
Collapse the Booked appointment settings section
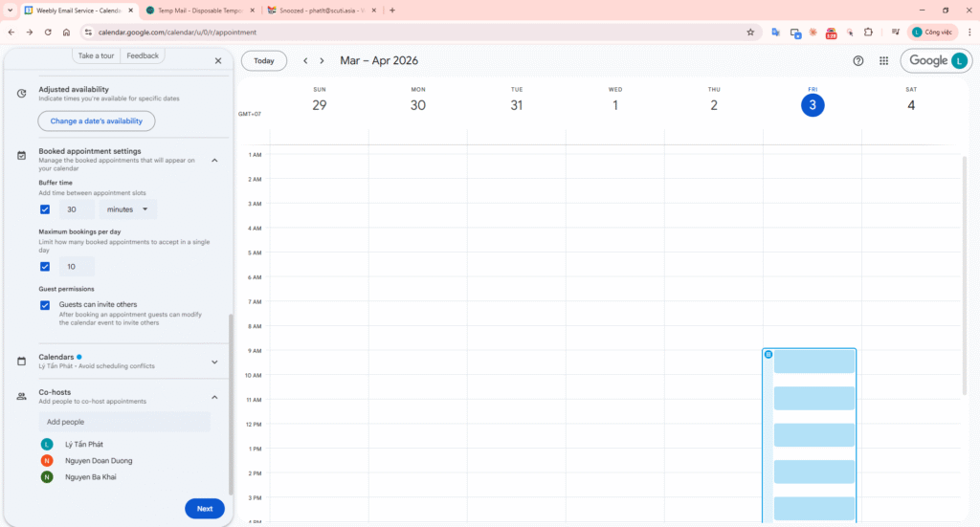tap(214, 161)
